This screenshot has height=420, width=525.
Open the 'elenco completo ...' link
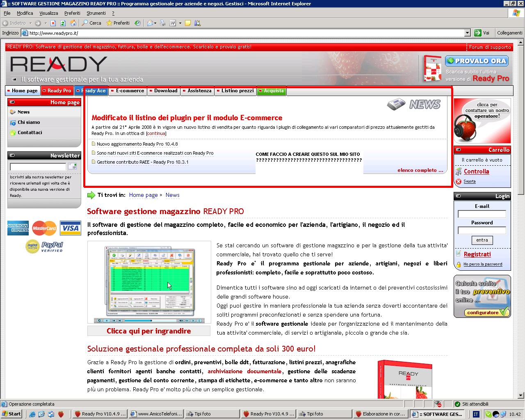420,170
